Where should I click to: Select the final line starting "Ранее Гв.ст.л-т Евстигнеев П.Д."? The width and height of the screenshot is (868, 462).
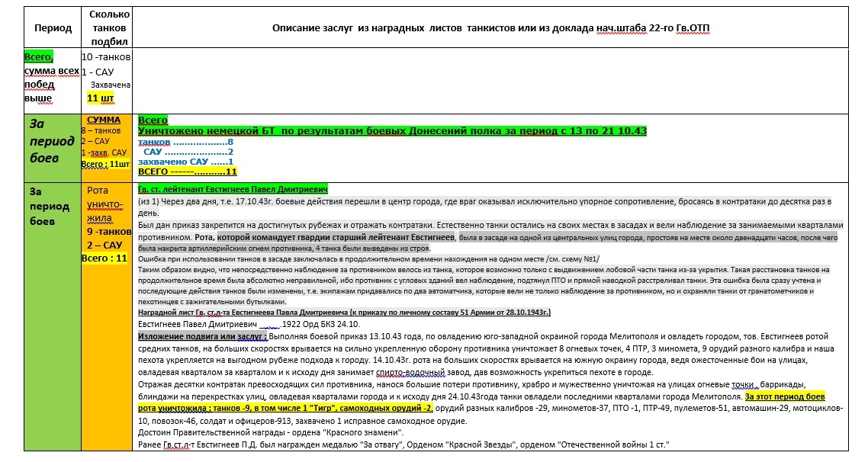403,445
